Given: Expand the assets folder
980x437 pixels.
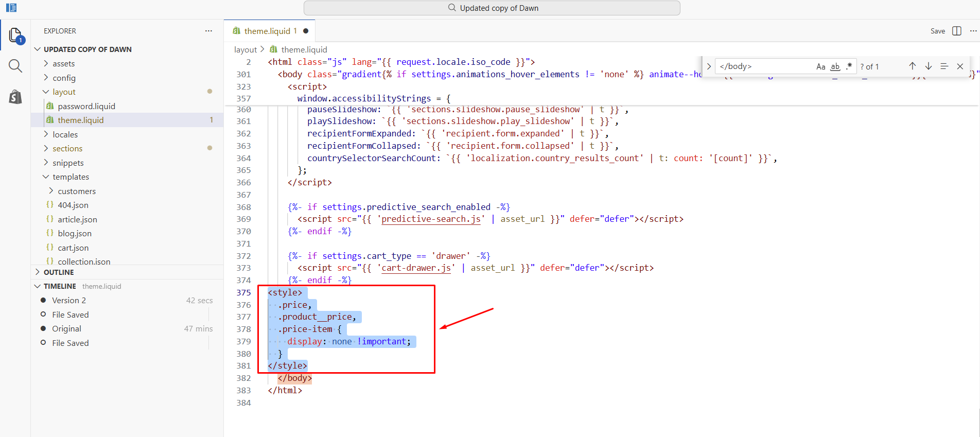Looking at the screenshot, I should (x=63, y=63).
